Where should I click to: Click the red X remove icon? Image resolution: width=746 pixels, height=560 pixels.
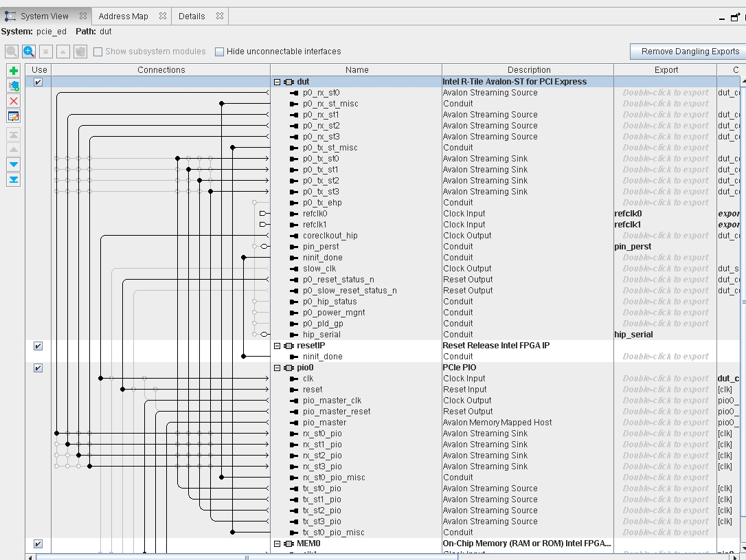14,101
